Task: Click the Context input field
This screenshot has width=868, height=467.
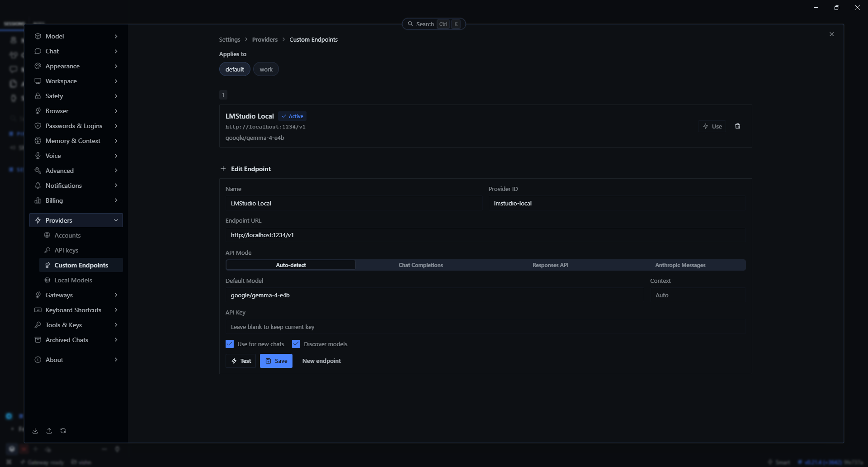Action: click(698, 295)
